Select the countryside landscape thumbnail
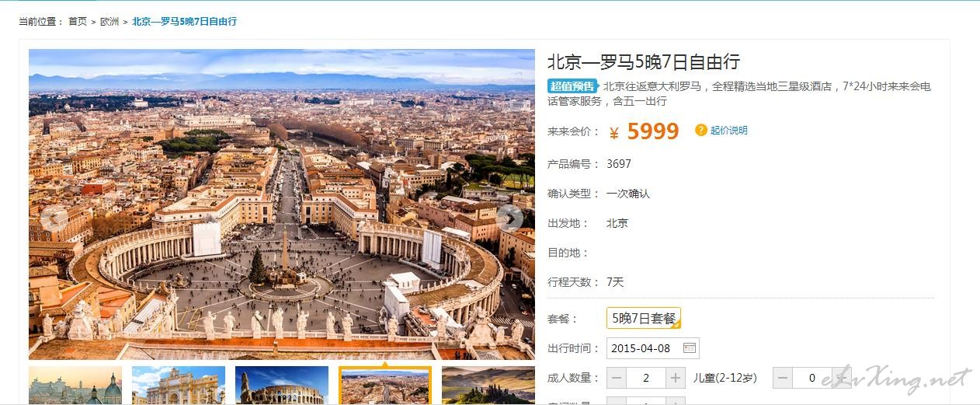The width and height of the screenshot is (980, 405). tap(488, 386)
